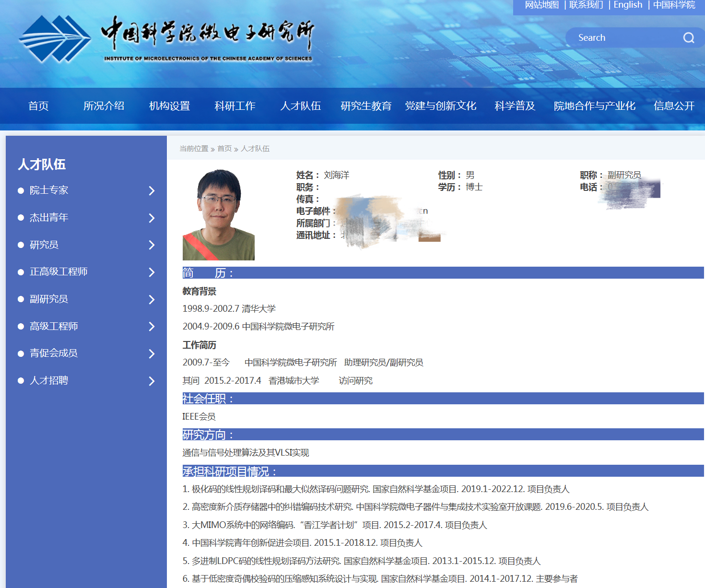Click the 社会任职 section header
This screenshot has height=588, width=705.
click(x=443, y=399)
